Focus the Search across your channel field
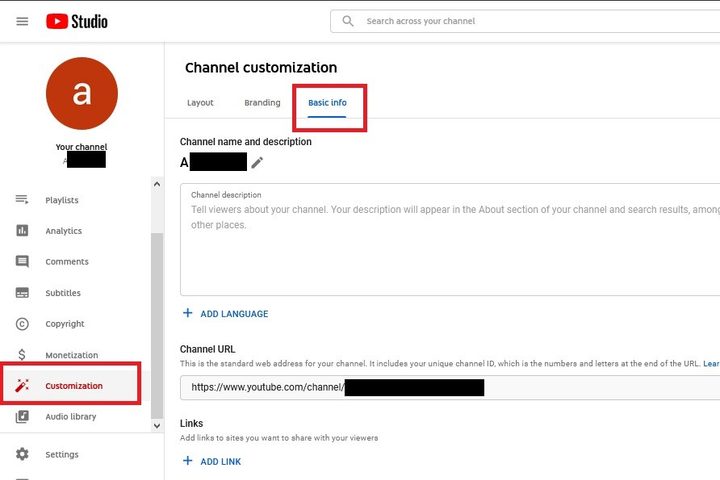Viewport: 720px width, 480px height. coord(525,21)
